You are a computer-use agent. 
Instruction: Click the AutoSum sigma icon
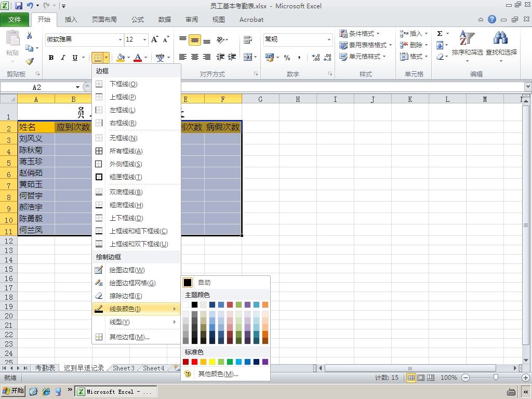[440, 34]
